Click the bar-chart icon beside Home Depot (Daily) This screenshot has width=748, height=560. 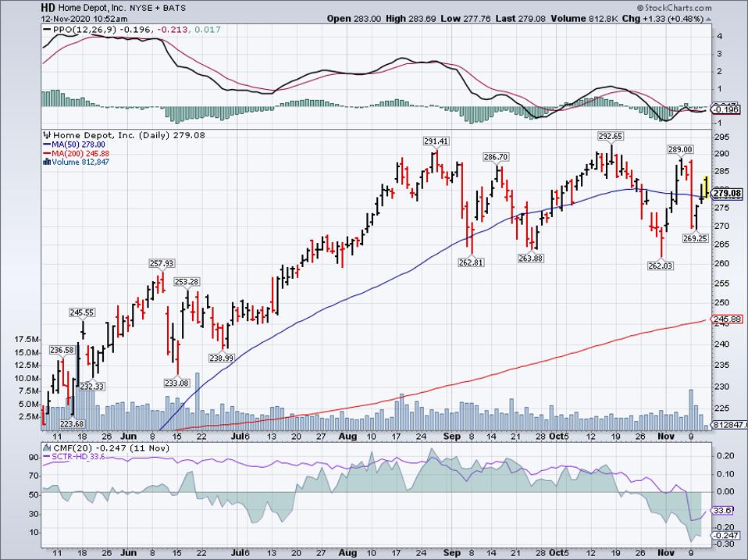tap(47, 135)
